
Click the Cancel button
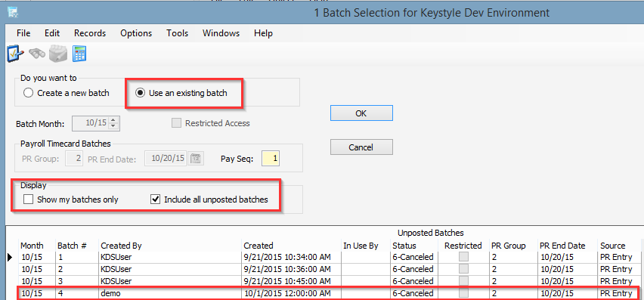pos(361,147)
